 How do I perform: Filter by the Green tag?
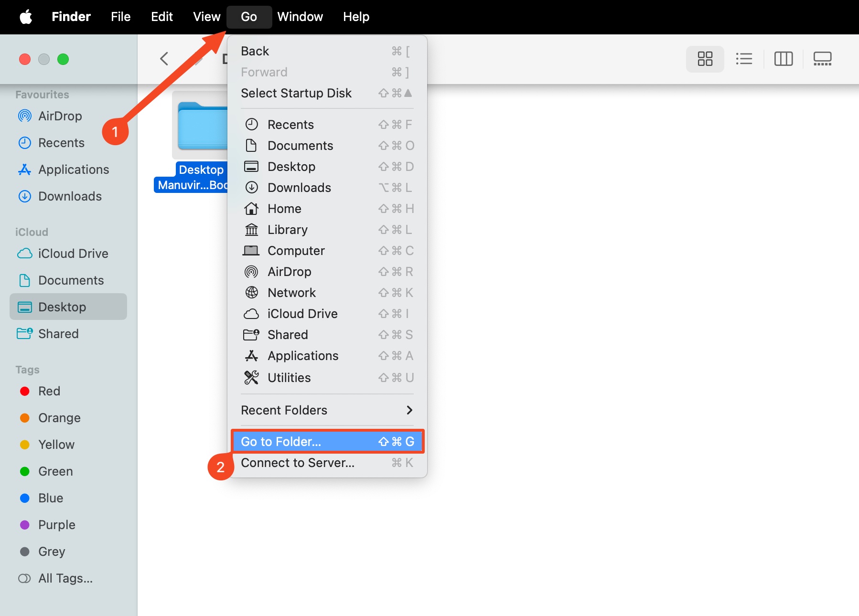coord(68,471)
